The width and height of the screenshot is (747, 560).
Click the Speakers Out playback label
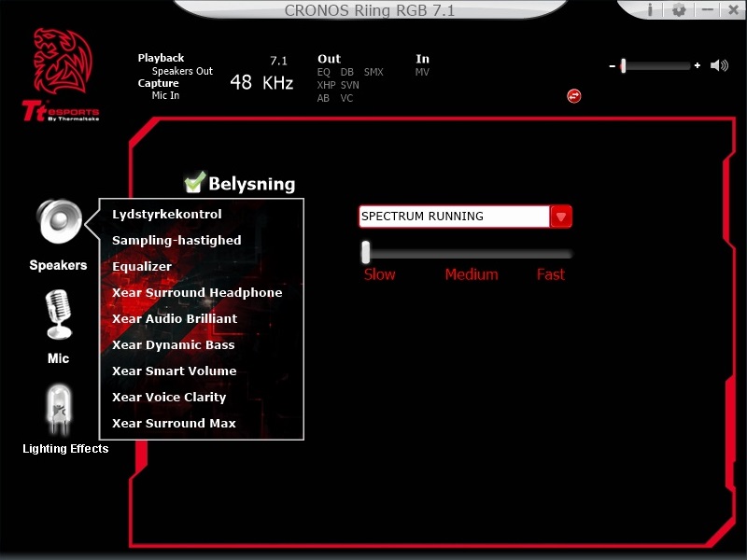coord(182,71)
